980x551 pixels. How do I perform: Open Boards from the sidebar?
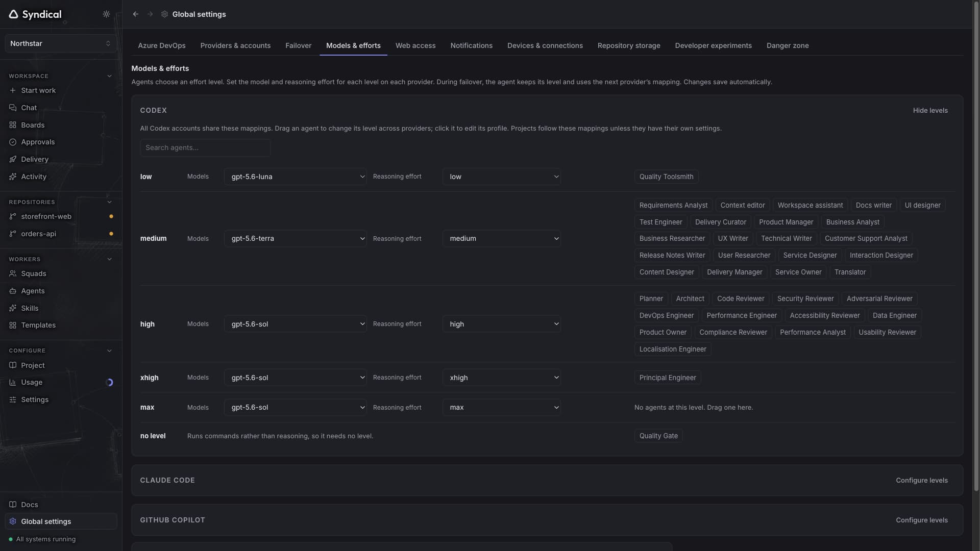click(61, 125)
